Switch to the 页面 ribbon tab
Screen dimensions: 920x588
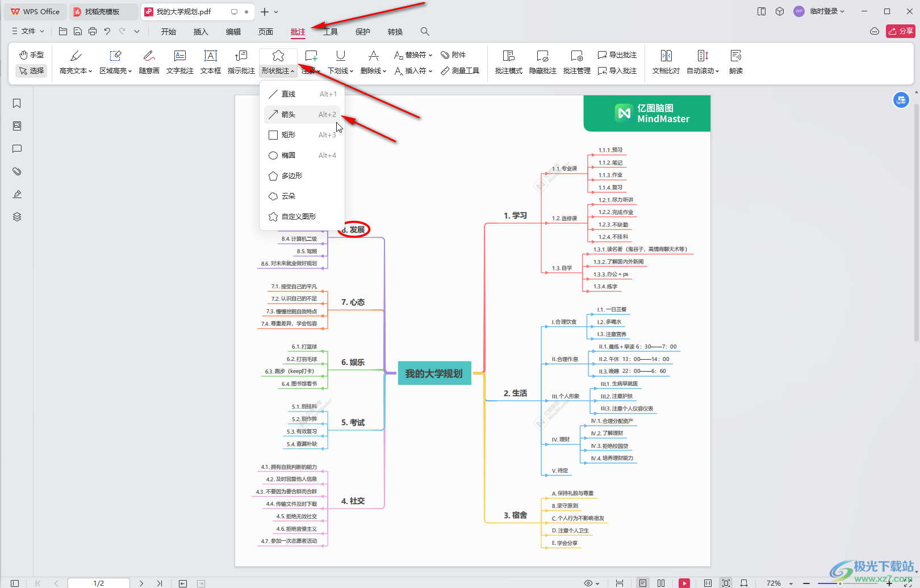[266, 32]
